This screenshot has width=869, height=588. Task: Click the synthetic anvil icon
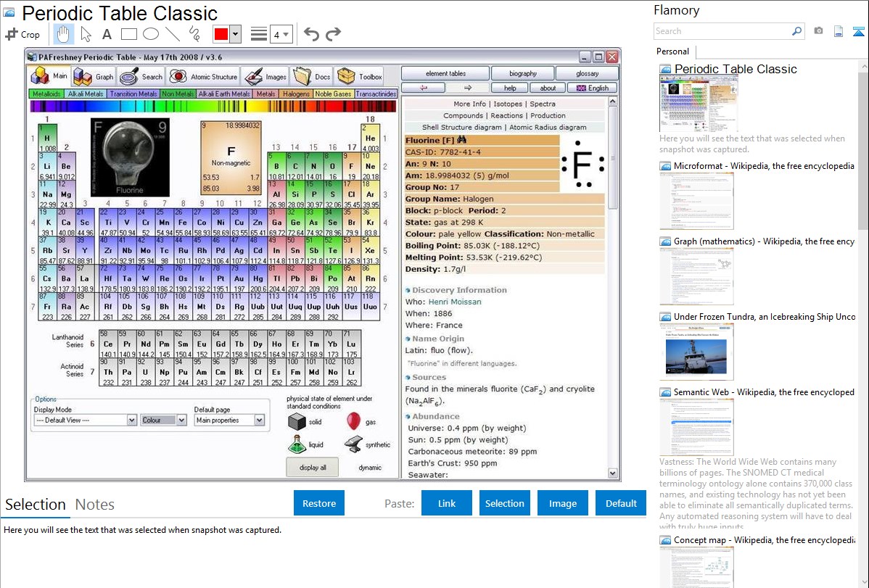[x=353, y=443]
